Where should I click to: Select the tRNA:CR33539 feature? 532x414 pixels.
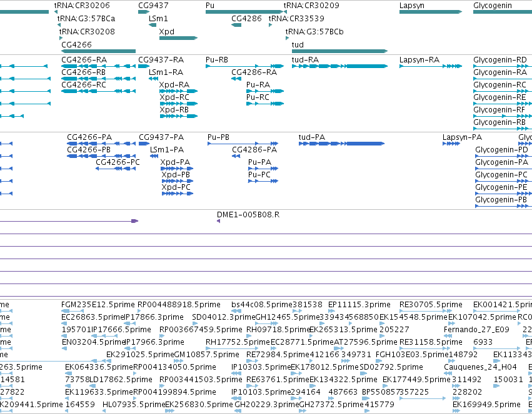coord(271,25)
